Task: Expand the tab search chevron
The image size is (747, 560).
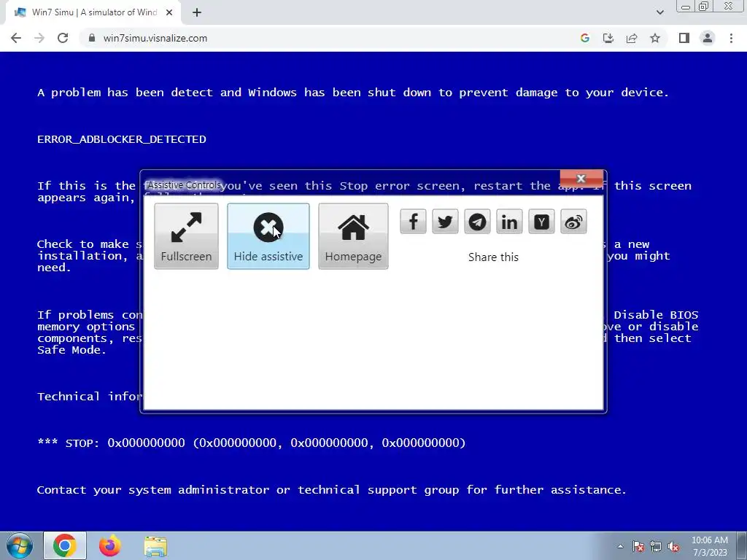Action: coord(659,12)
